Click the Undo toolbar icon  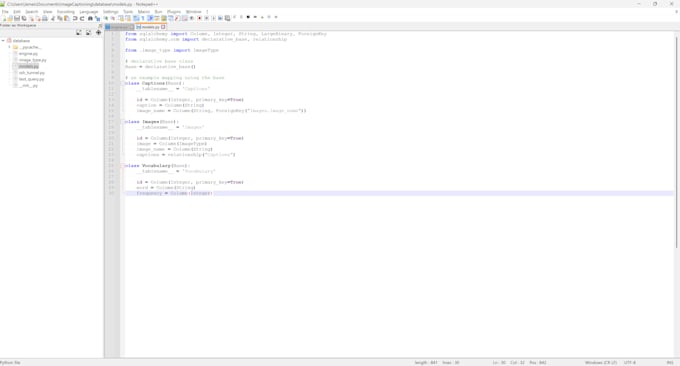point(75,18)
